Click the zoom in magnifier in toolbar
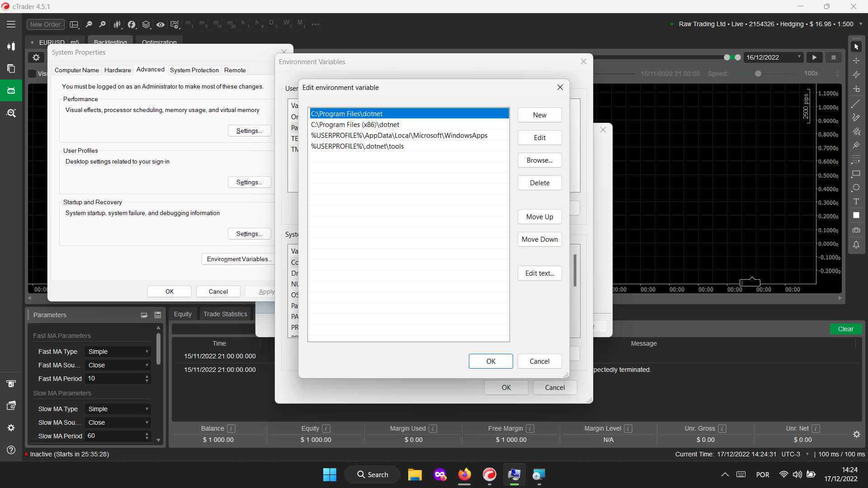The height and width of the screenshot is (488, 868). (103, 24)
